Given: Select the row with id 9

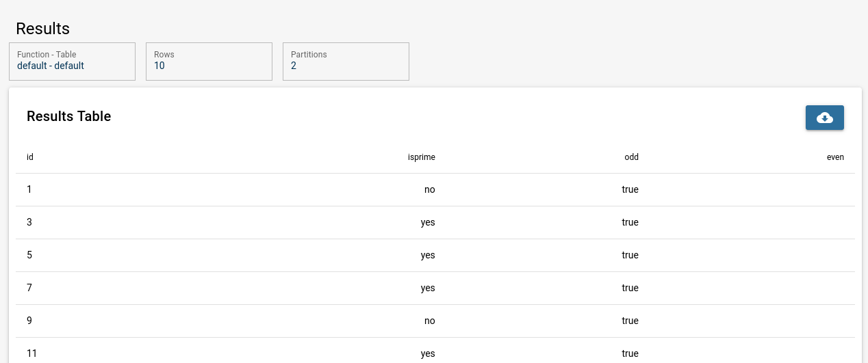Looking at the screenshot, I should pos(435,321).
